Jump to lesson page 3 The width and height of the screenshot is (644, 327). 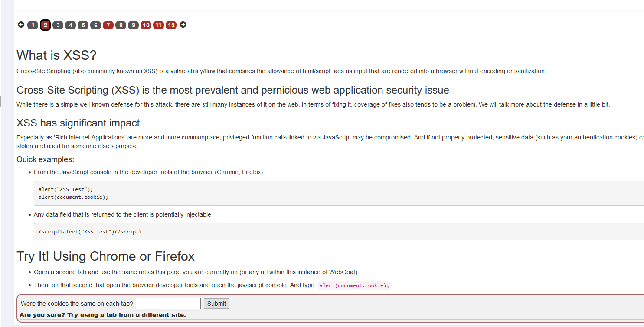pyautogui.click(x=58, y=25)
